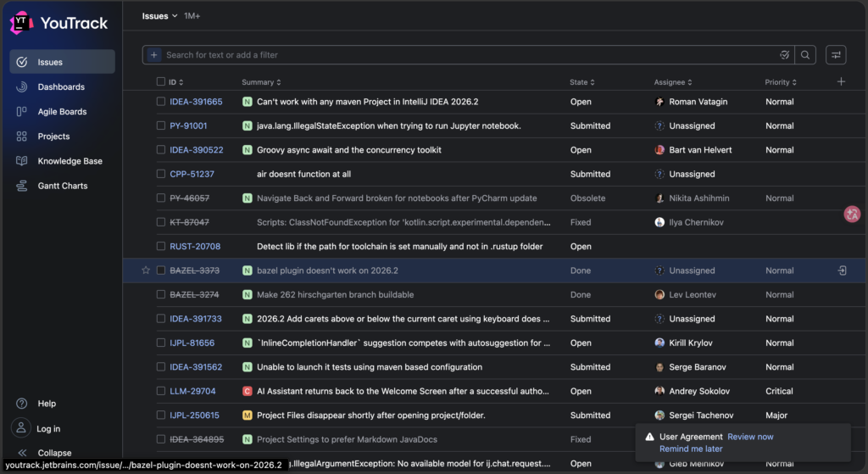Open the Projects section
The width and height of the screenshot is (868, 474).
point(53,137)
